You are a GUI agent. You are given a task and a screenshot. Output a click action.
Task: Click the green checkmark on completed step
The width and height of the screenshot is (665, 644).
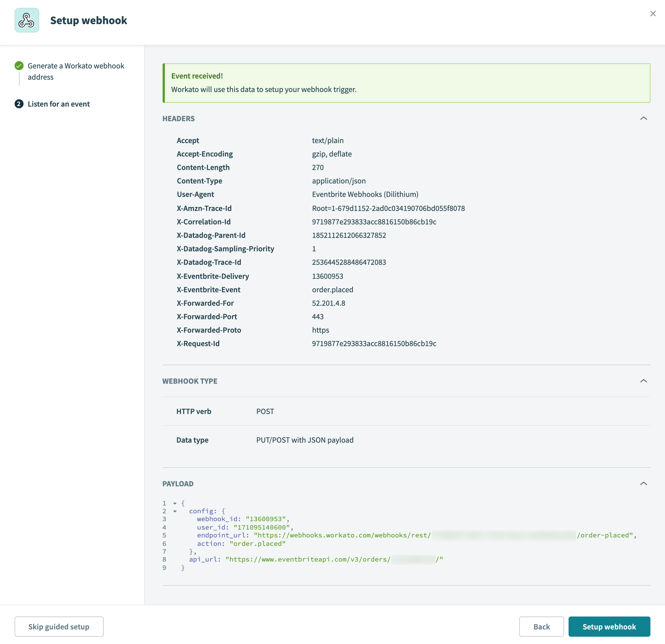tap(19, 65)
